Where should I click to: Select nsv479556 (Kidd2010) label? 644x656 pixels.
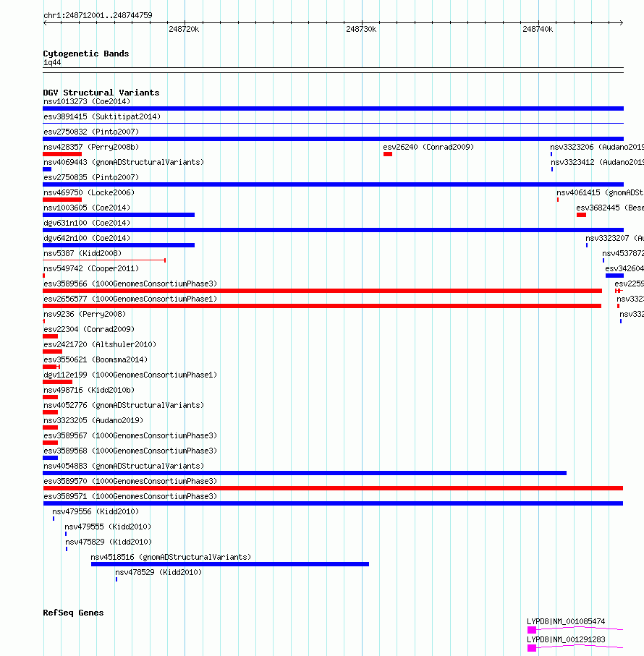[96, 511]
